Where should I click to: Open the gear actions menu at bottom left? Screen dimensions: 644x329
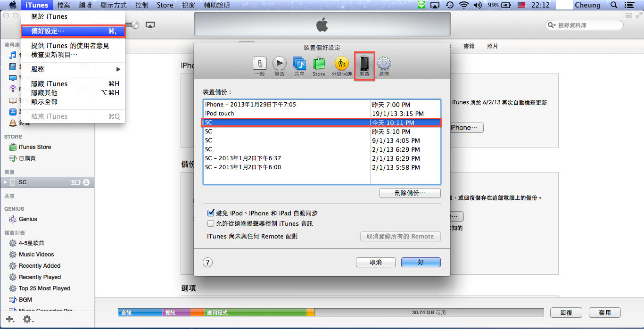[x=27, y=320]
